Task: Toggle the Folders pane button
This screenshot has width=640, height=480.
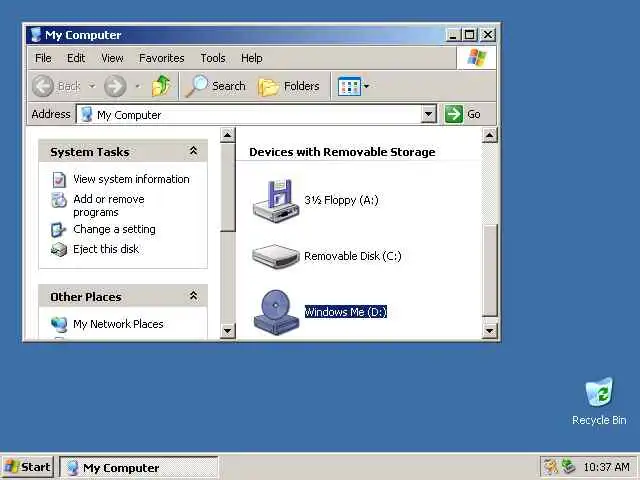Action: coord(289,86)
